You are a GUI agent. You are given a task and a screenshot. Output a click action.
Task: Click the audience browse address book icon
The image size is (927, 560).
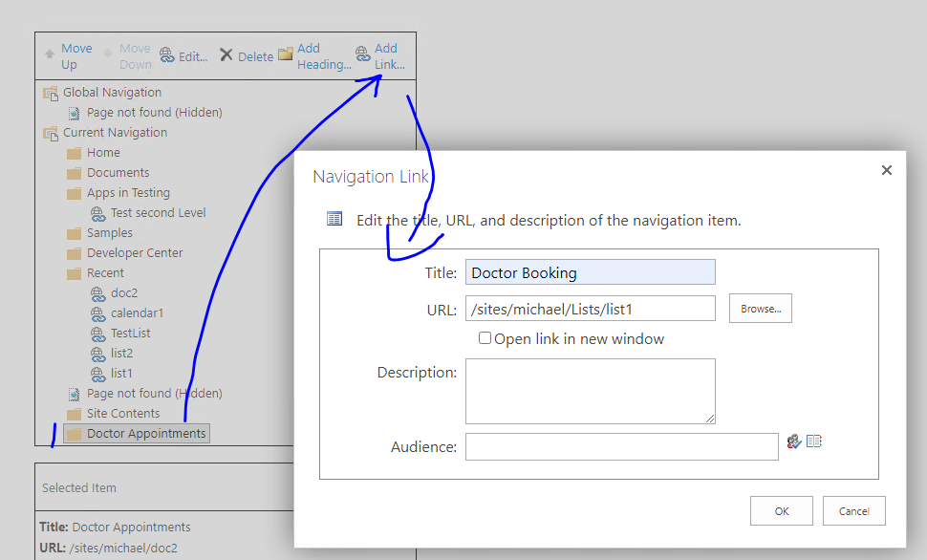point(814,442)
